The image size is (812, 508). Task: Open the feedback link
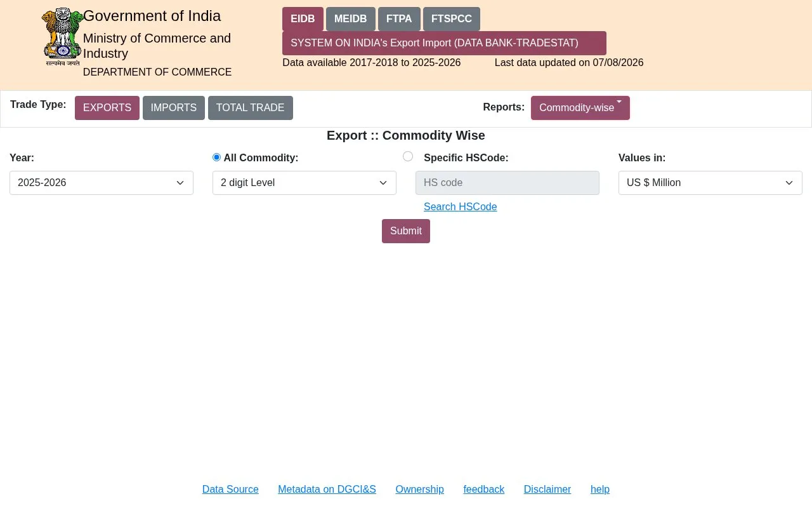484,490
